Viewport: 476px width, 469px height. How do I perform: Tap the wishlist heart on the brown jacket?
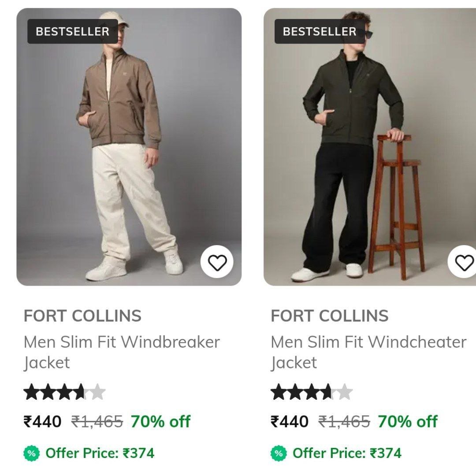pyautogui.click(x=217, y=262)
